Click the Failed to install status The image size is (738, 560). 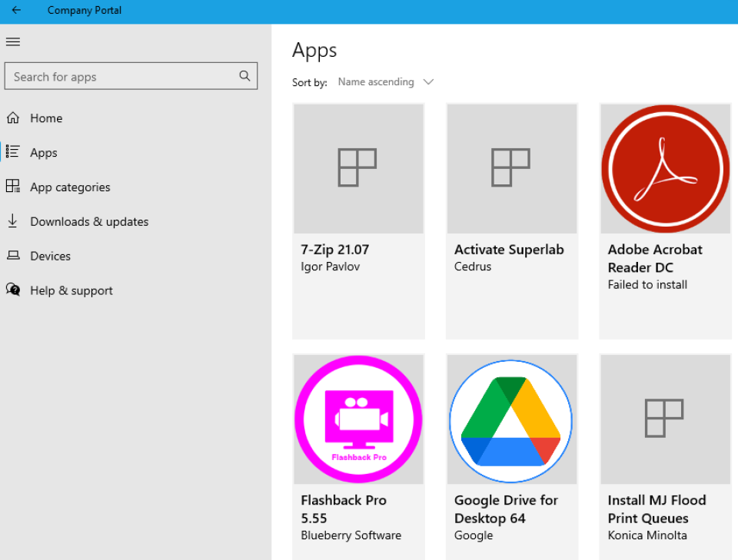click(x=647, y=284)
